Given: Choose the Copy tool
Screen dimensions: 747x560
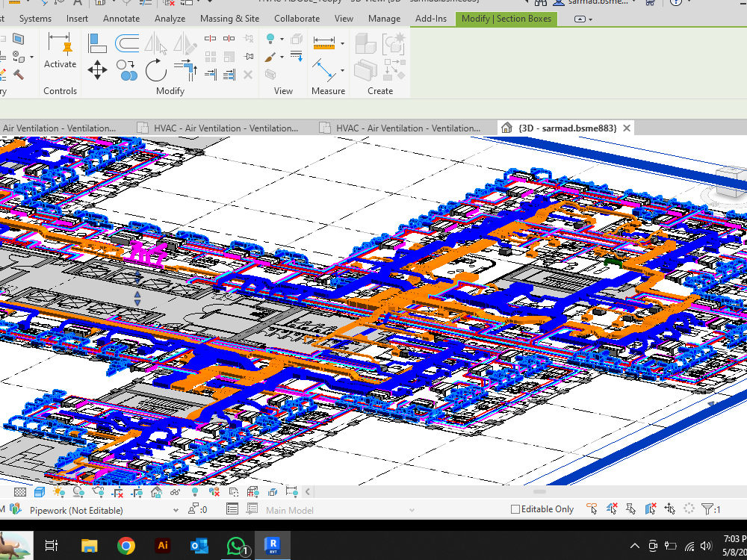Looking at the screenshot, I should tap(127, 70).
